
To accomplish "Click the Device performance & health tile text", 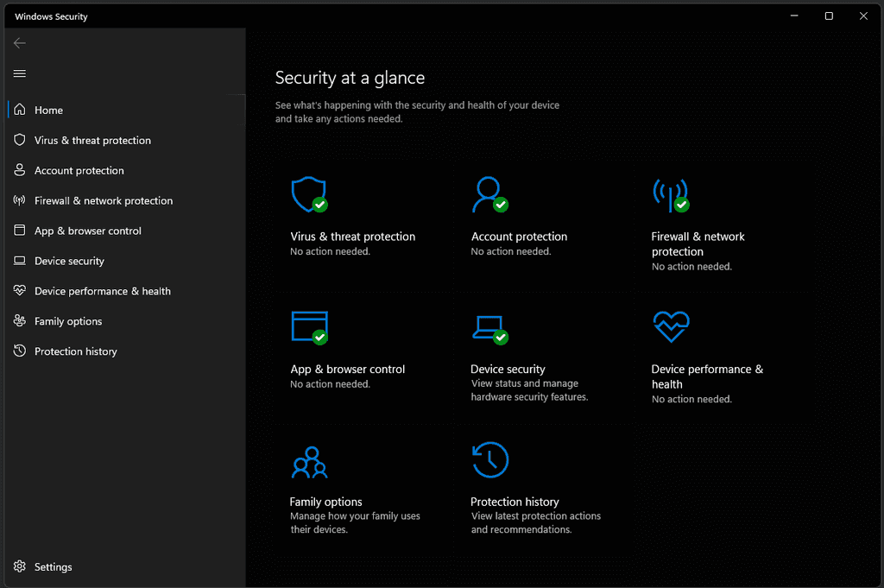I will (x=707, y=376).
